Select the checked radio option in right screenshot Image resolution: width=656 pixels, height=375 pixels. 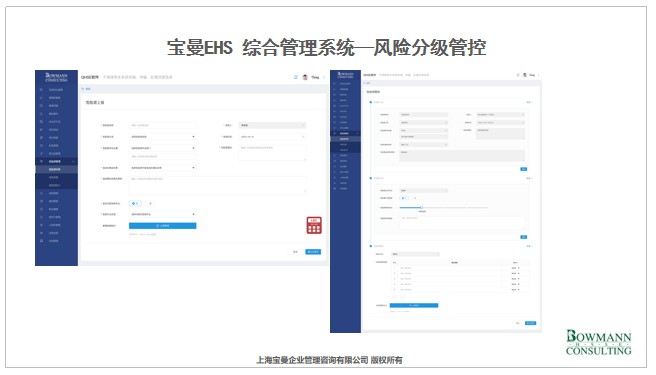(x=404, y=198)
